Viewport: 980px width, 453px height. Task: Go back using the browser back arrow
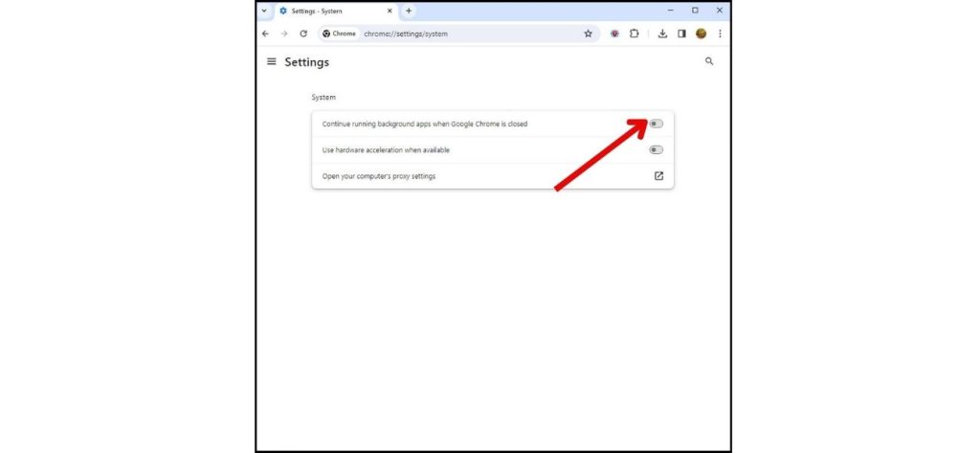tap(266, 34)
